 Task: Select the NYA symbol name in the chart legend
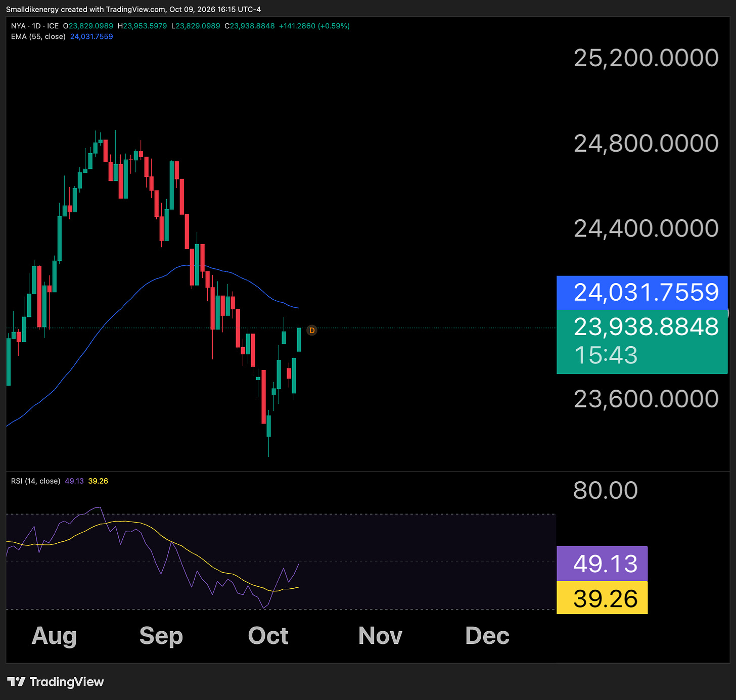point(18,26)
